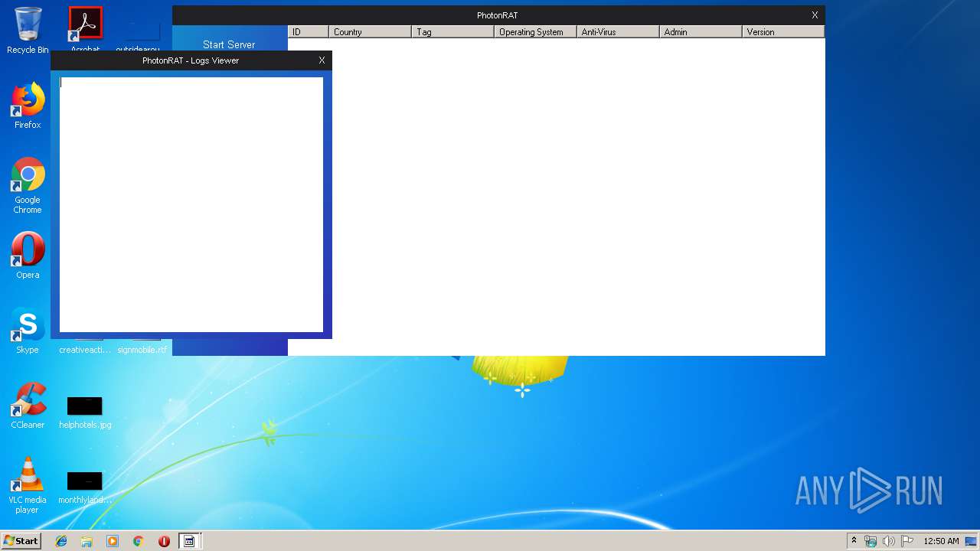Open the Windows Start menu
Viewport: 980px width, 551px height.
click(x=21, y=541)
